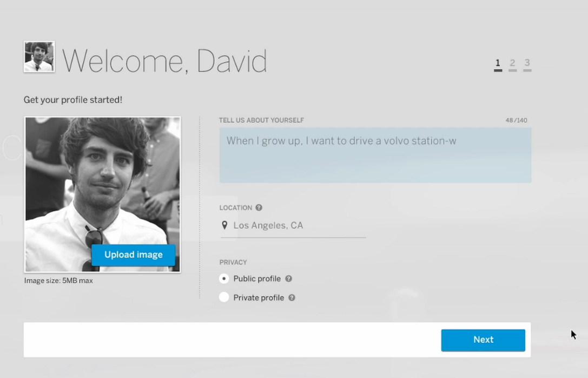Screen dimensions: 588x378
Task: Select the Private profile radio button
Action: click(x=224, y=297)
